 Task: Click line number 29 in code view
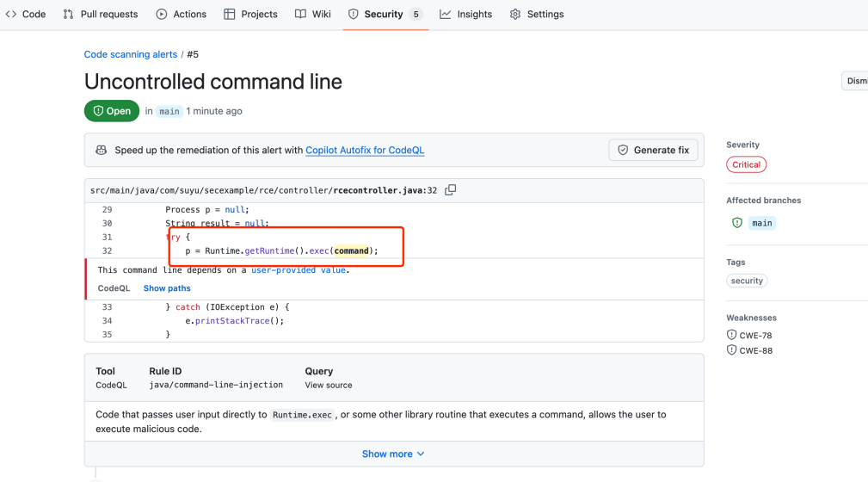(x=107, y=210)
